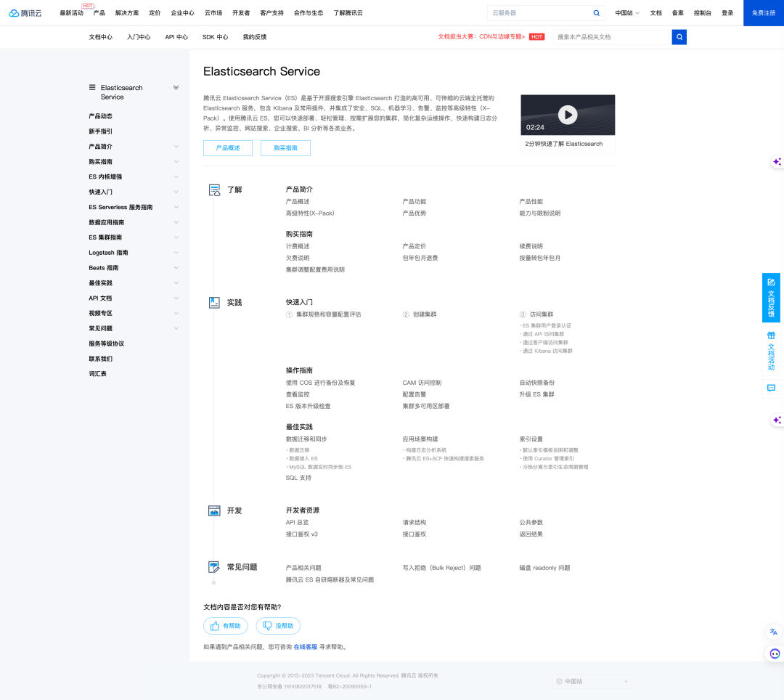The image size is (784, 700).
Task: Focus the 搜索本产品相关文档 input field
Action: pyautogui.click(x=612, y=37)
